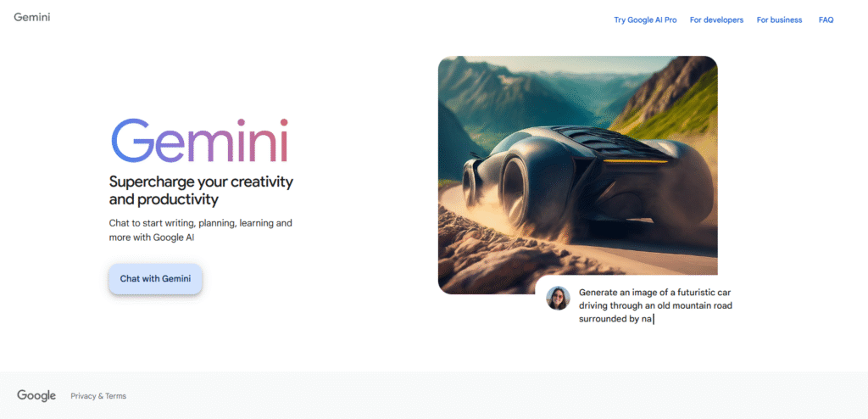Click the user avatar in prompt bubble
The height and width of the screenshot is (419, 868).
point(558,299)
